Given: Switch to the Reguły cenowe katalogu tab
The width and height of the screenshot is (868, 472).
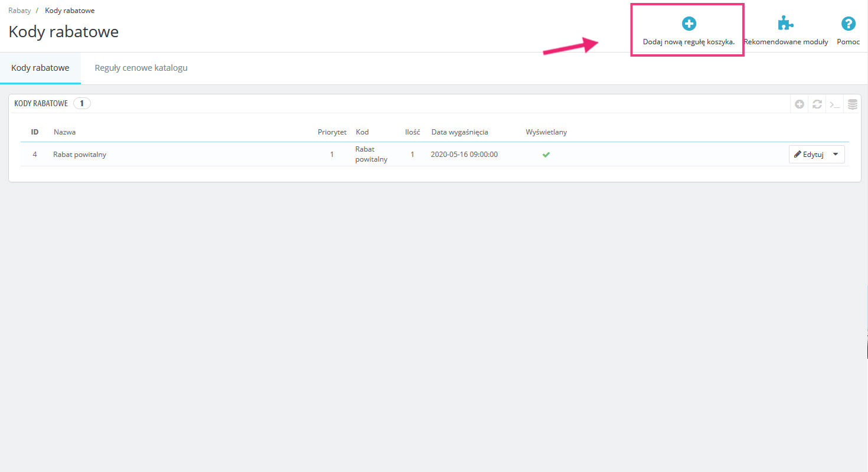Looking at the screenshot, I should point(141,68).
